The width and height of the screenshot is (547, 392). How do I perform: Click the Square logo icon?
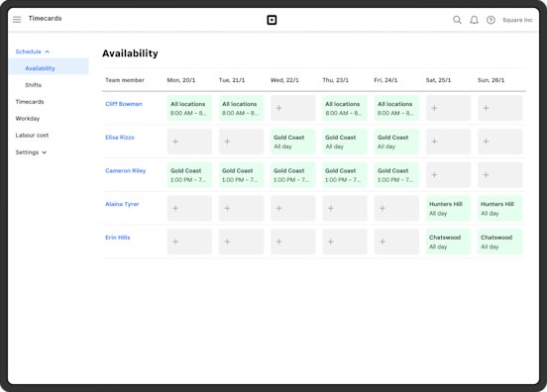pos(272,20)
